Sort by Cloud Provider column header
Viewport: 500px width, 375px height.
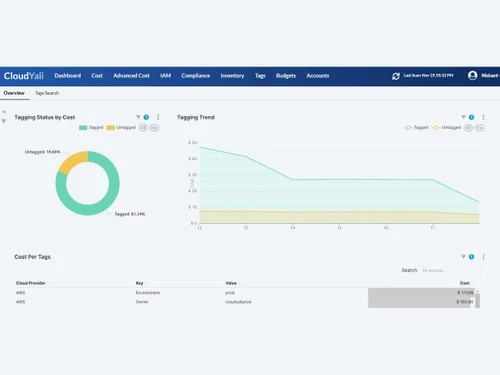tap(31, 283)
